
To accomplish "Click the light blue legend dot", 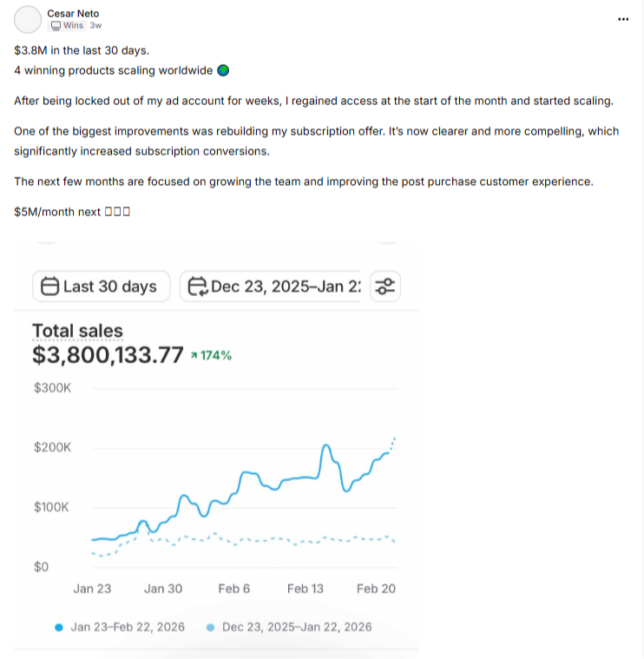I will [x=211, y=627].
